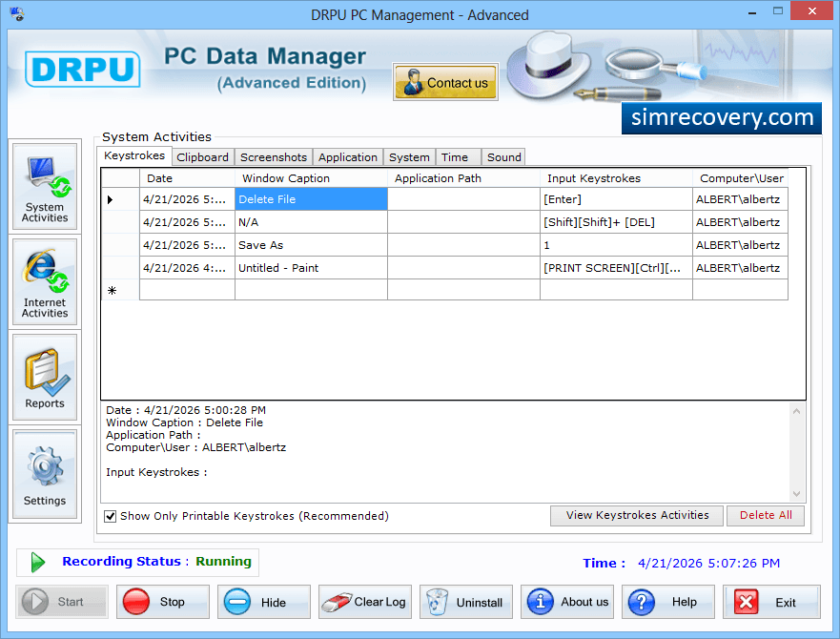
Task: Open the Reports sidebar panel
Action: tap(45, 378)
